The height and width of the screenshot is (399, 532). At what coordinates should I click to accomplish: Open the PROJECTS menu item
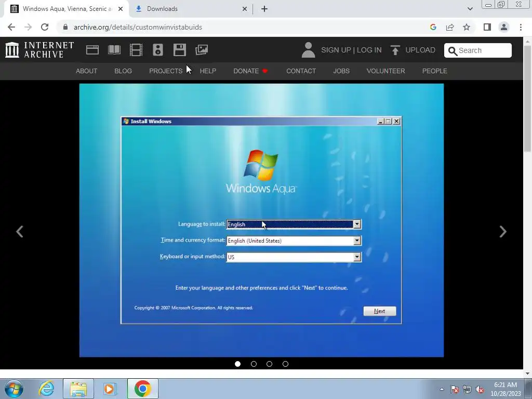[x=166, y=71]
